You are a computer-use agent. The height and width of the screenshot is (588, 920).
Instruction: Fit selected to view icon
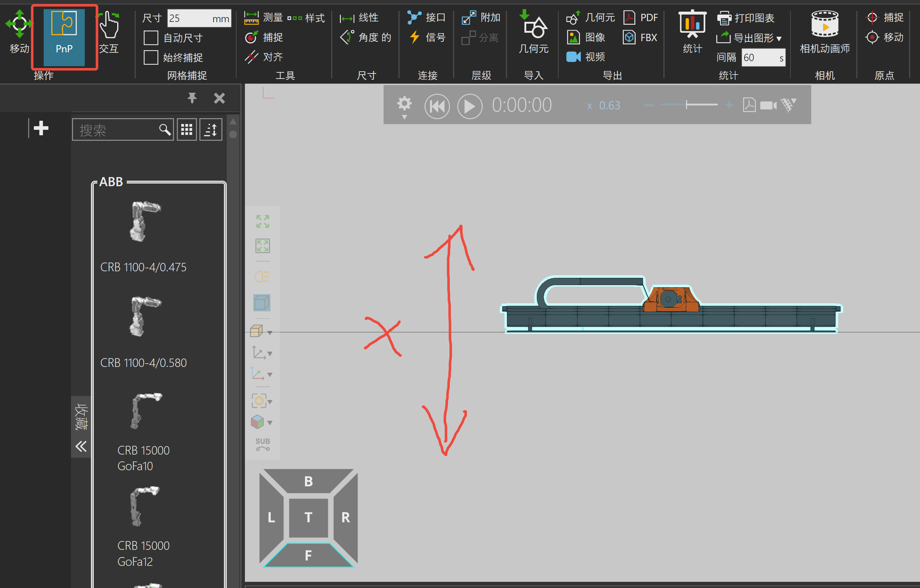point(262,246)
